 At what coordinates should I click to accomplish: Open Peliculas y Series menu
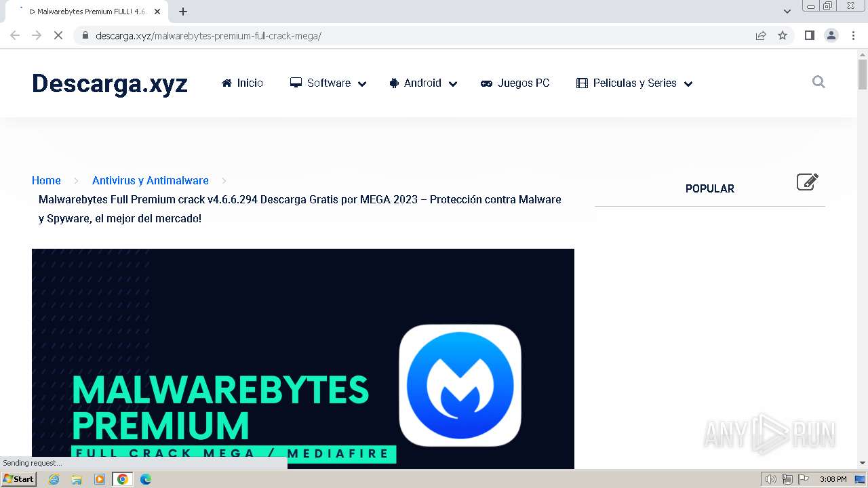click(634, 83)
